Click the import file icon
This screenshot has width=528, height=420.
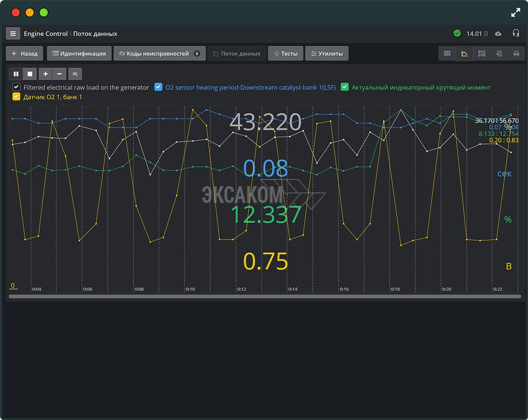point(499,54)
